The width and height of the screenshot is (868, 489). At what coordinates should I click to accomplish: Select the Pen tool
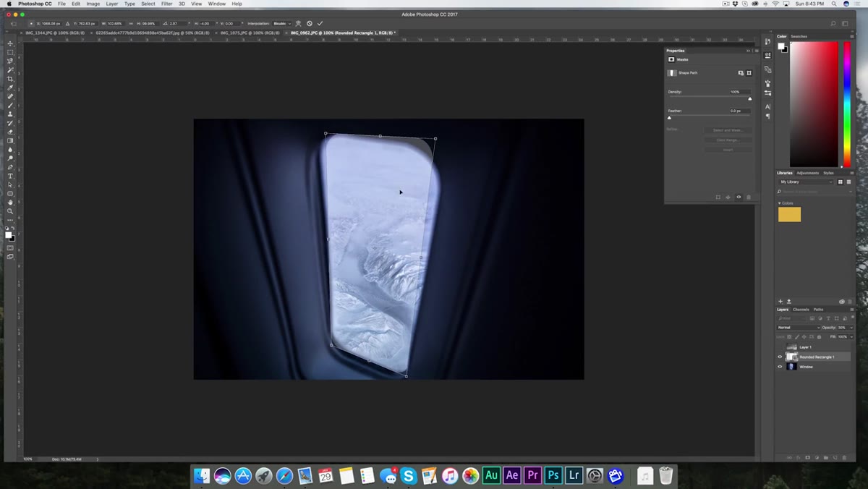[10, 167]
